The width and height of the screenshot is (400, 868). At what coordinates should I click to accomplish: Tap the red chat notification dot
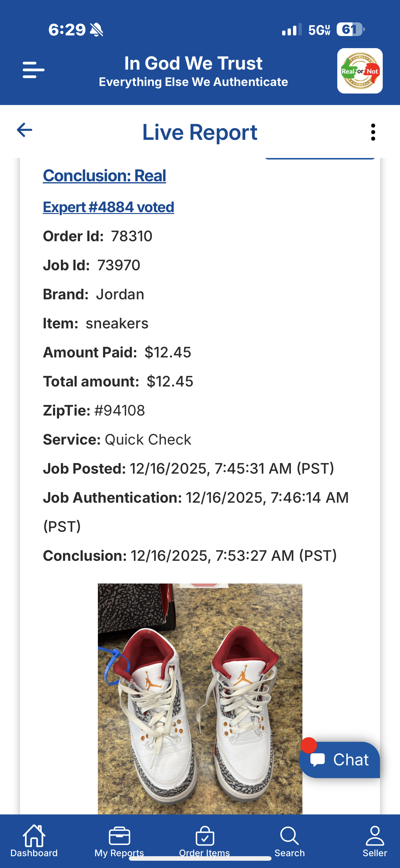pyautogui.click(x=308, y=745)
